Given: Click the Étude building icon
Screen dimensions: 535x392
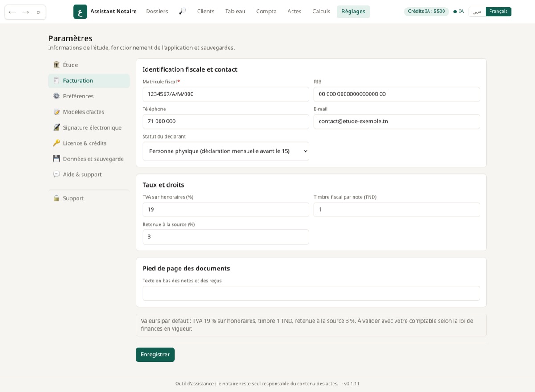Looking at the screenshot, I should [56, 65].
